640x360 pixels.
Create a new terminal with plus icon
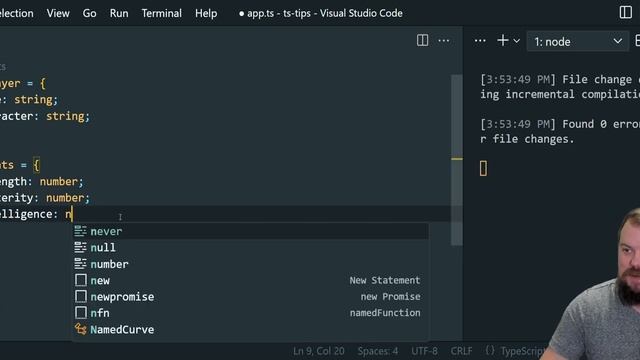tap(503, 40)
